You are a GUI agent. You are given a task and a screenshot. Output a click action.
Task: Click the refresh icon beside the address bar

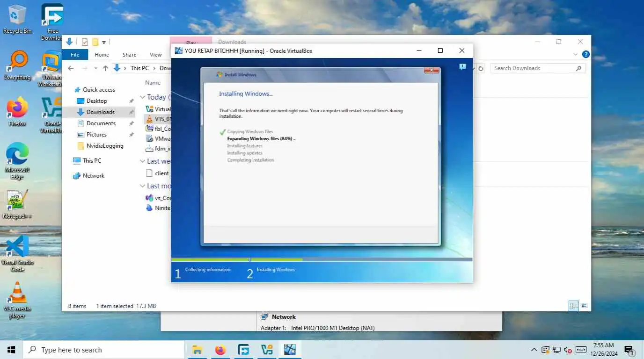pyautogui.click(x=481, y=68)
